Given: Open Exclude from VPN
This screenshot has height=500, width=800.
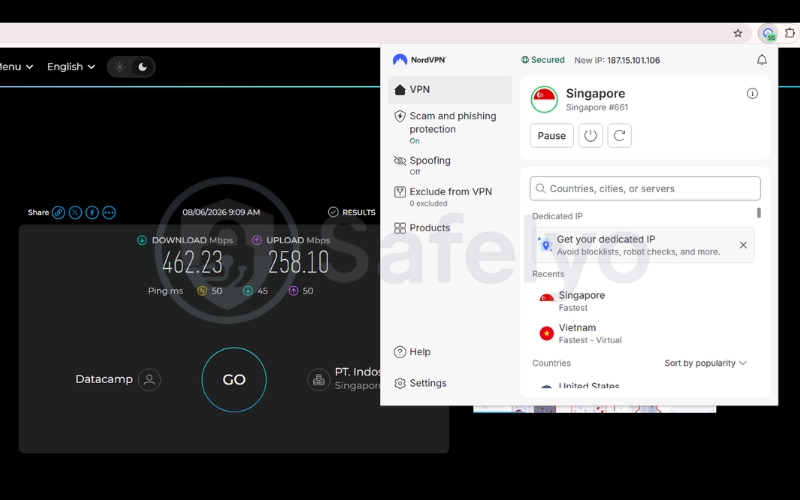Looking at the screenshot, I should click(x=449, y=196).
